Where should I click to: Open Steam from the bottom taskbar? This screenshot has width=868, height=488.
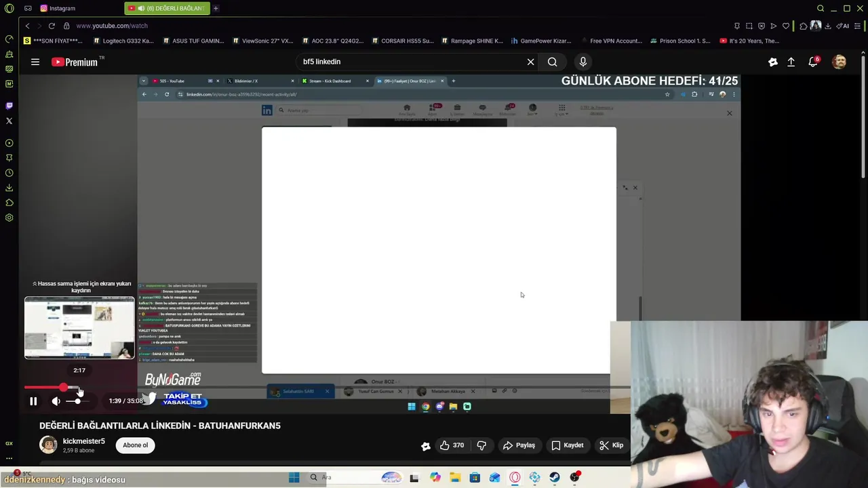pos(555,477)
